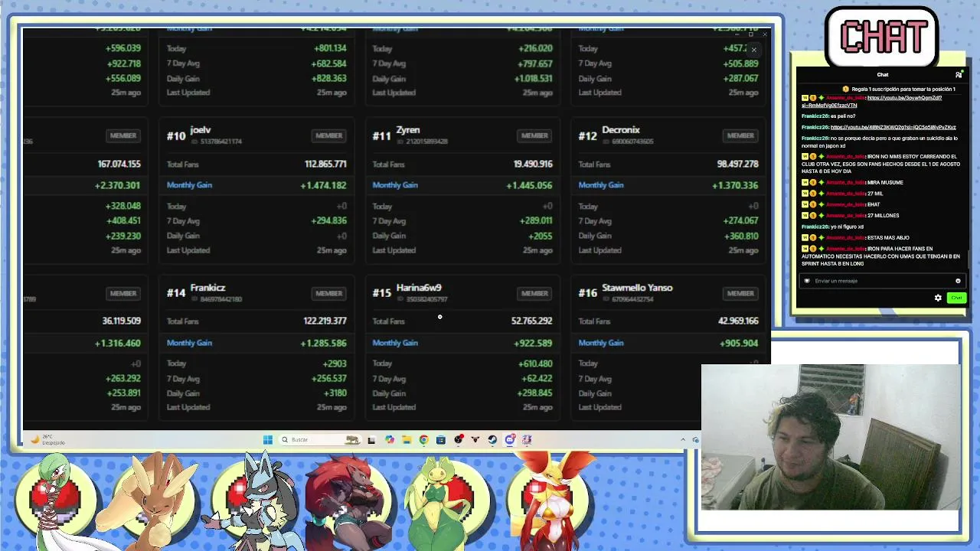This screenshot has width=980, height=551.
Task: Click the Chat panel header title
Action: coord(883,74)
